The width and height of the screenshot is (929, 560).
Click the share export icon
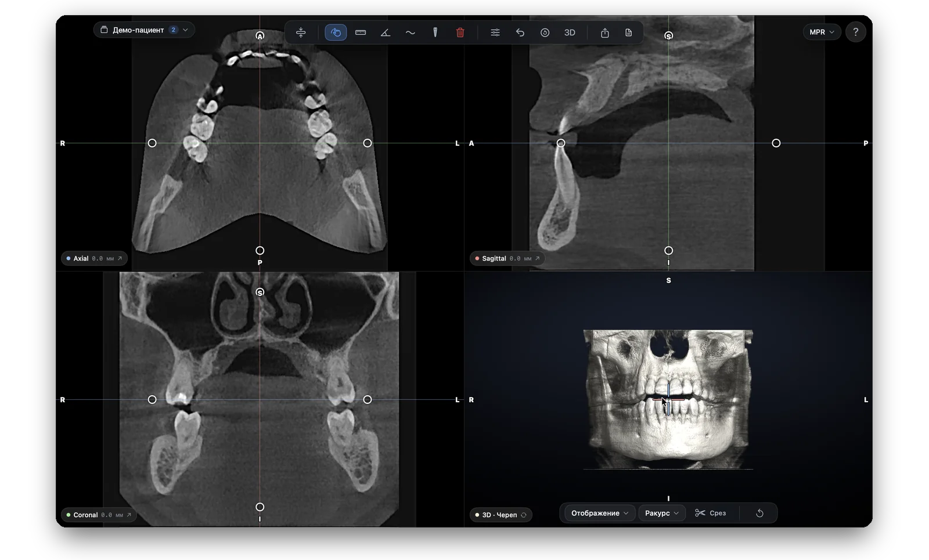click(x=605, y=32)
